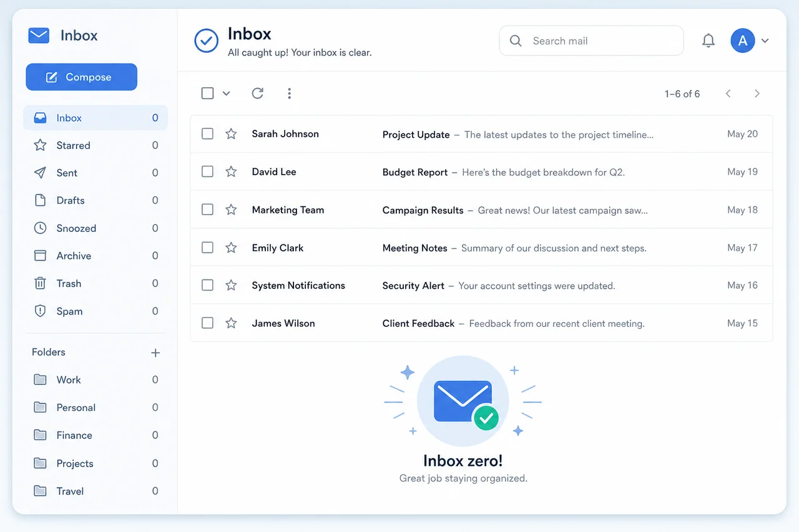Open the Starred folder
This screenshot has height=532, width=799.
coord(96,145)
